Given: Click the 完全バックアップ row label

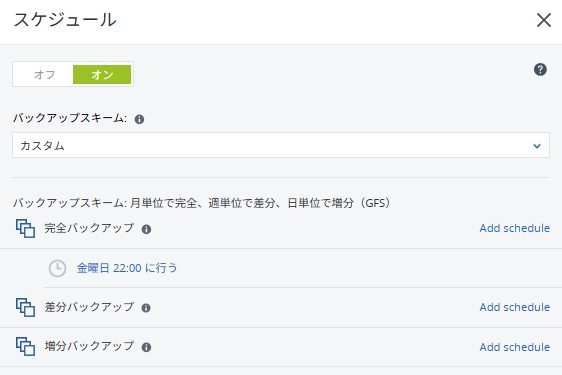Looking at the screenshot, I should point(89,228).
